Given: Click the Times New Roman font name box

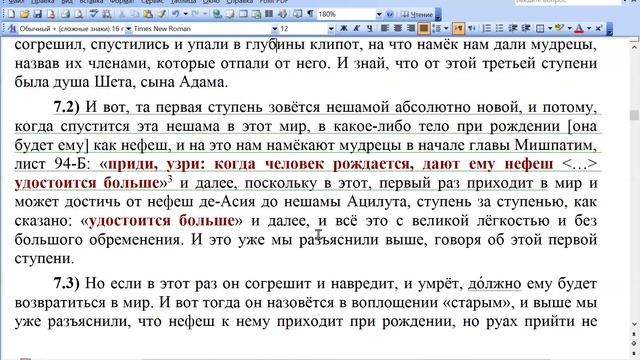Looking at the screenshot, I should coord(202,29).
